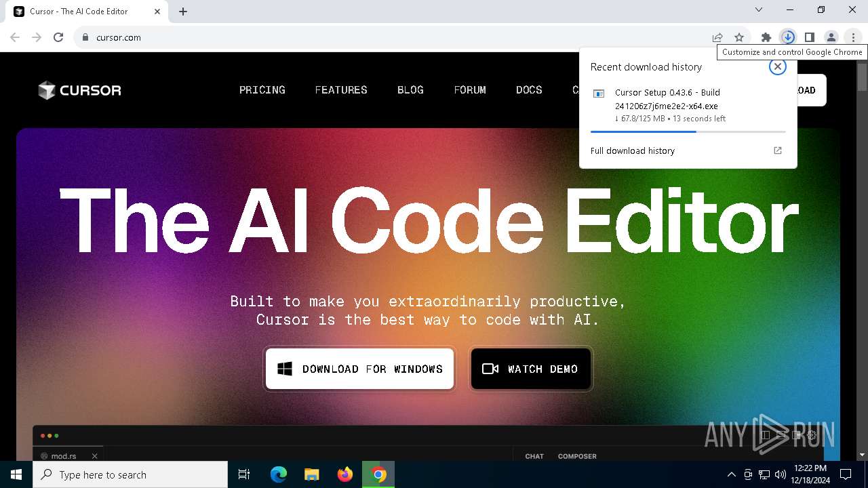This screenshot has height=488, width=868.
Task: Open full history external-link icon
Action: click(778, 150)
